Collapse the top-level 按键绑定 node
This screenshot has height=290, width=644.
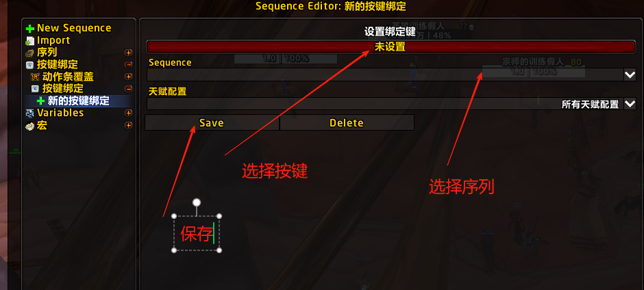coord(129,65)
